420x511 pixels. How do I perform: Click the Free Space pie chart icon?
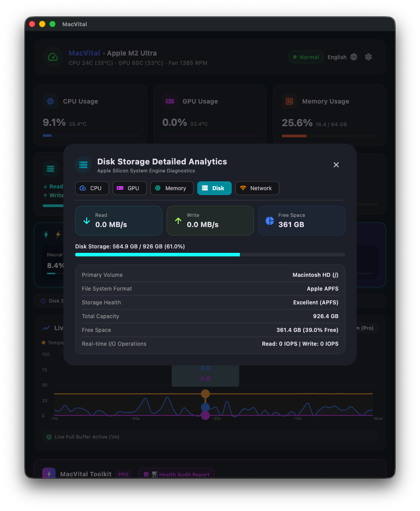click(x=270, y=221)
